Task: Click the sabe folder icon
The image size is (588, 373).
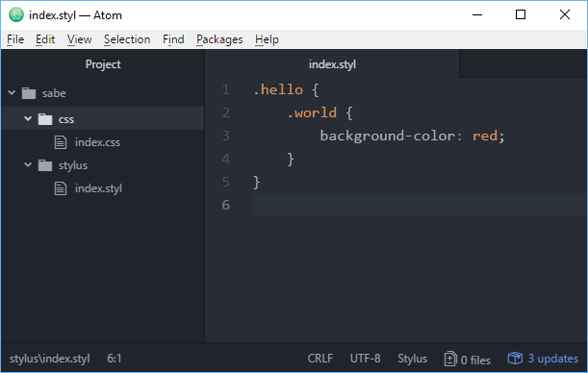Action: point(29,93)
